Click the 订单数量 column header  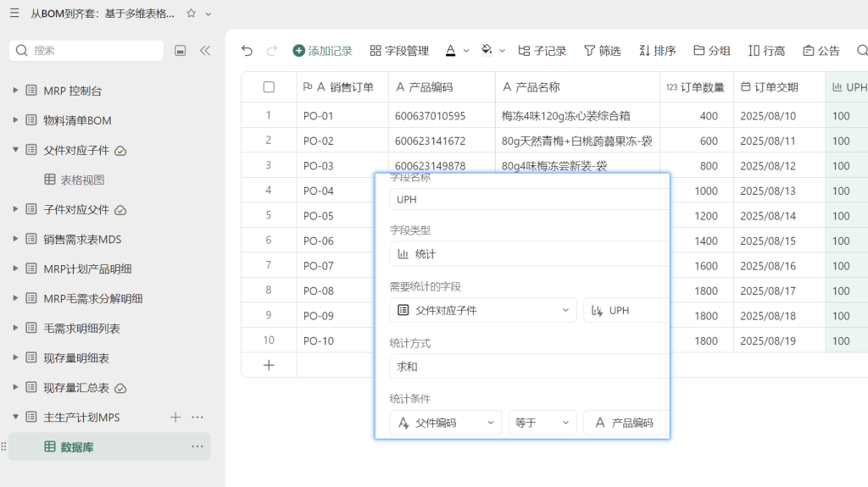pyautogui.click(x=697, y=87)
